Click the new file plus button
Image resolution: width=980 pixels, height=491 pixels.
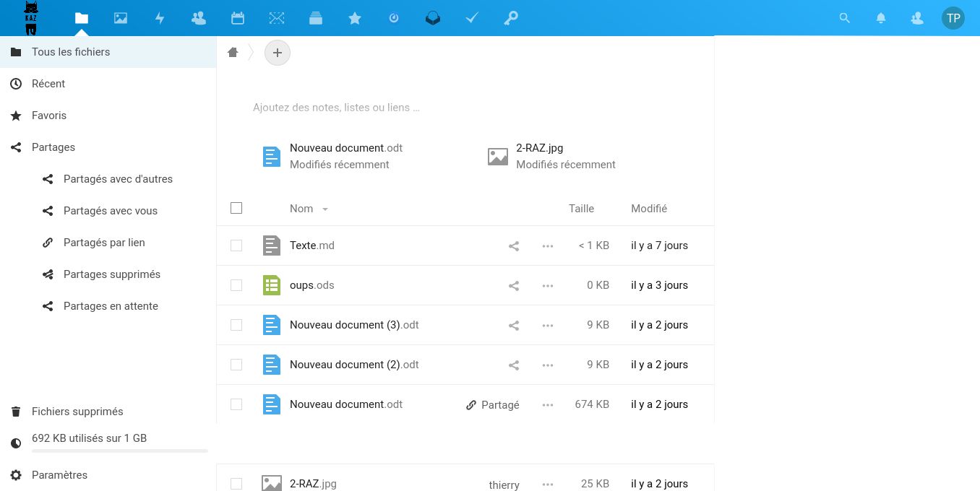pyautogui.click(x=278, y=53)
